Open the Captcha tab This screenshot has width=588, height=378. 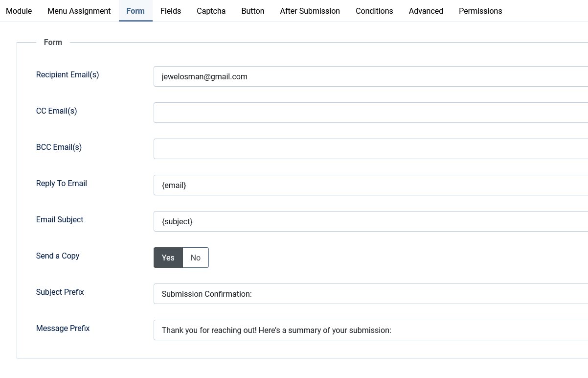point(211,11)
